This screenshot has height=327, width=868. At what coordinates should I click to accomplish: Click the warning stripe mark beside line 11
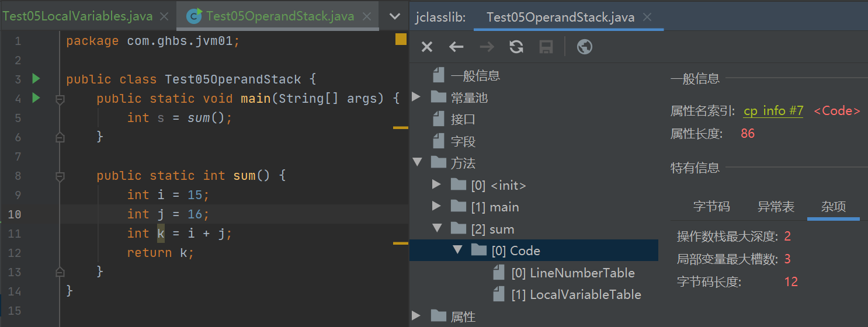(x=401, y=242)
